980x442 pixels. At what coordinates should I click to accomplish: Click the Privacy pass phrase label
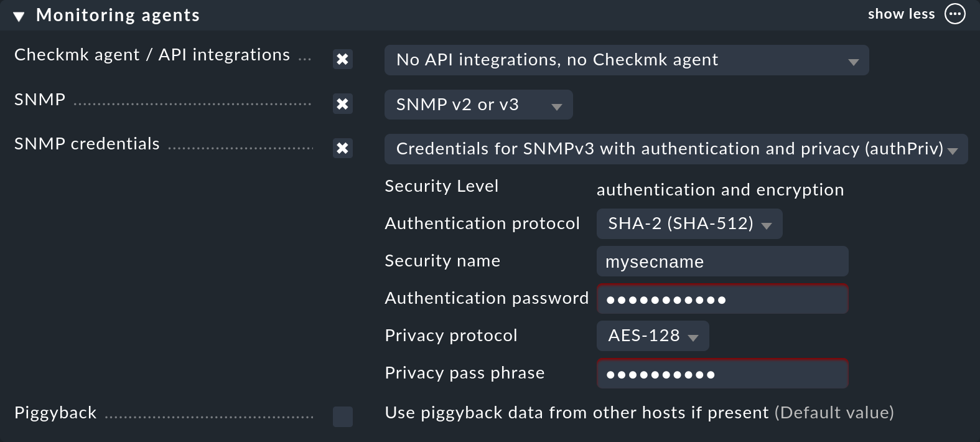point(465,373)
